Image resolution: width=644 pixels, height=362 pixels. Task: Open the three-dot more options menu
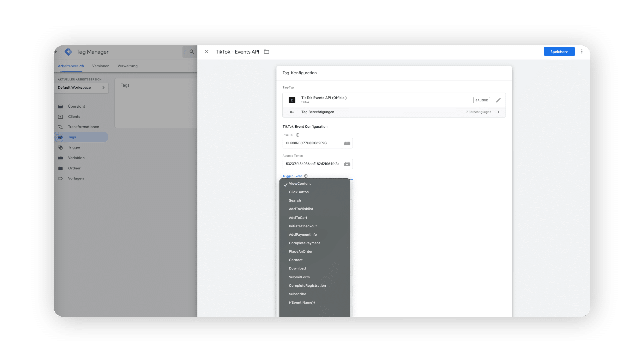(582, 52)
